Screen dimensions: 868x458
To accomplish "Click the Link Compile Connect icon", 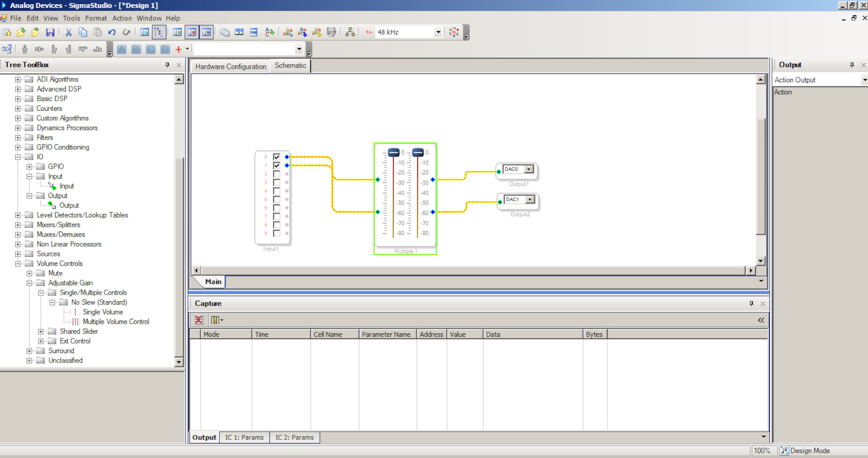I will point(288,32).
